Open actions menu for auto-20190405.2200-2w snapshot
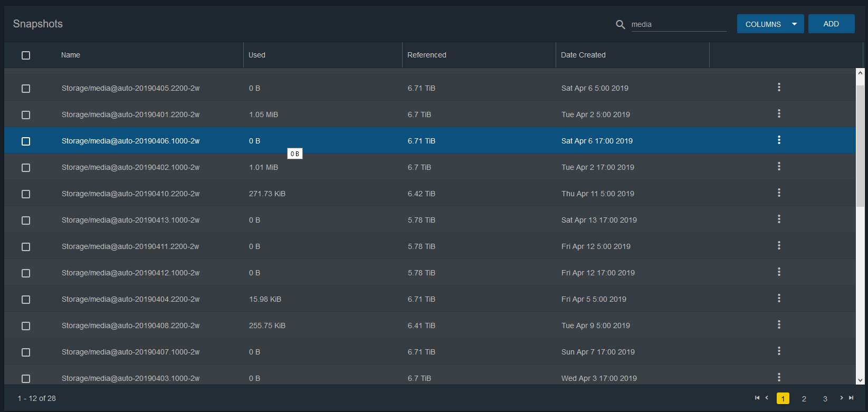 779,88
